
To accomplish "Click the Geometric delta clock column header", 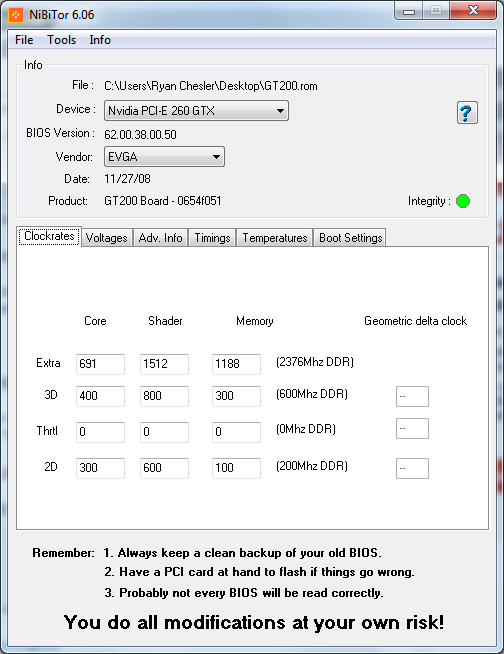I will pyautogui.click(x=416, y=321).
